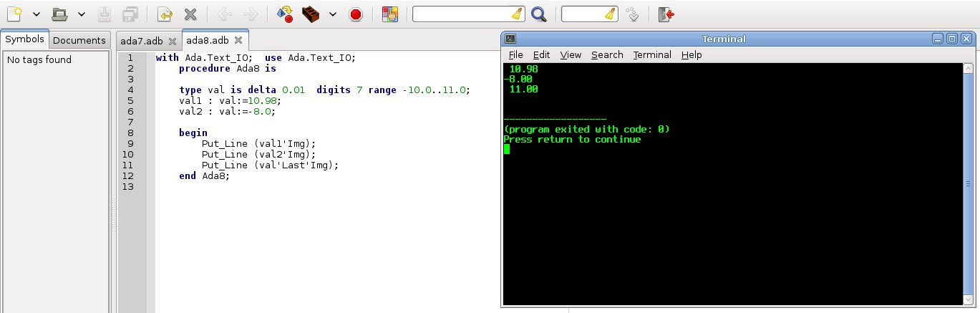This screenshot has height=313, width=980.
Task: Jump to the entered line icon
Action: coord(632,14)
